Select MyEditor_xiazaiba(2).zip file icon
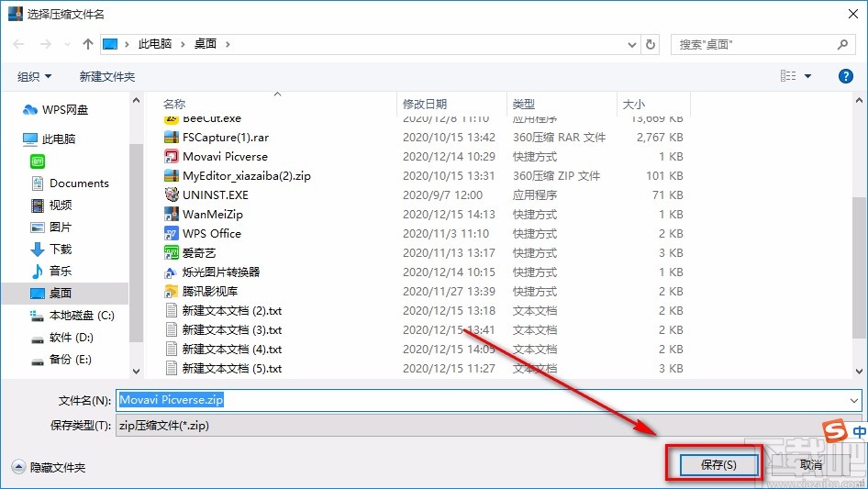Image resolution: width=868 pixels, height=489 pixels. 171,175
